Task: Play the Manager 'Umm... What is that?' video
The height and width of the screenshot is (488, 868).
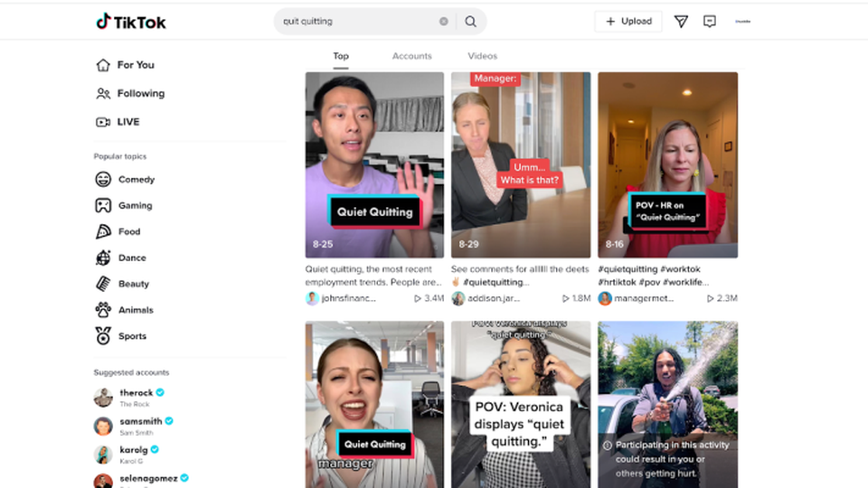Action: [x=521, y=164]
